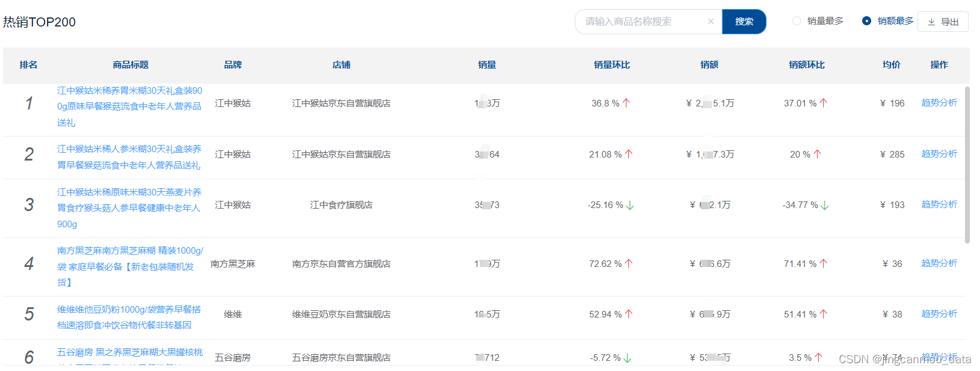Click the table's vertical scrollbar

(x=967, y=165)
